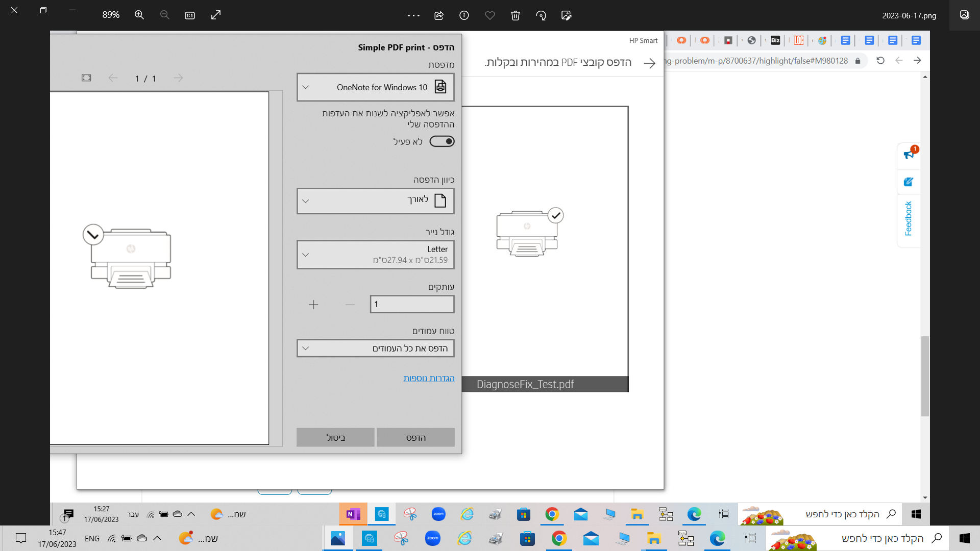The image size is (980, 551).
Task: Open the Feedback side tab
Action: 909,219
